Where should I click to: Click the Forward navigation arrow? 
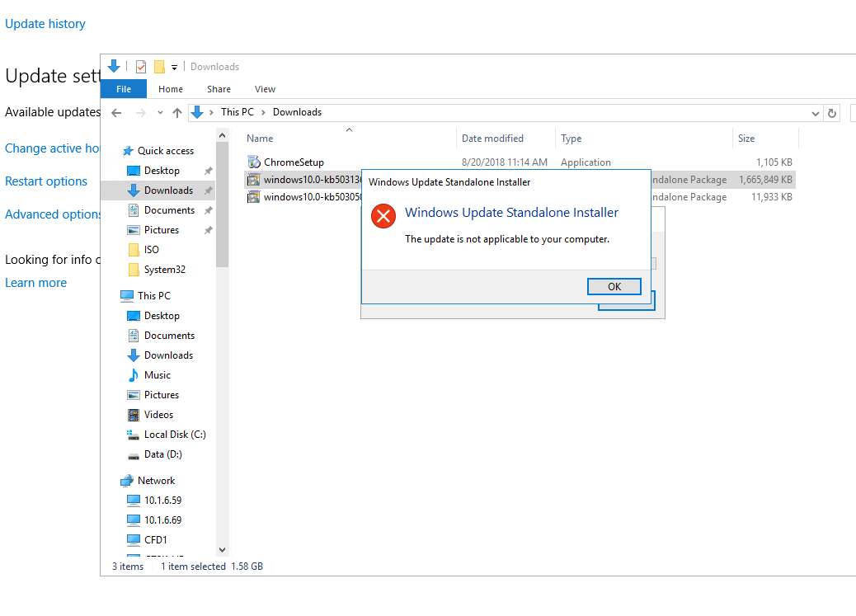pyautogui.click(x=141, y=113)
